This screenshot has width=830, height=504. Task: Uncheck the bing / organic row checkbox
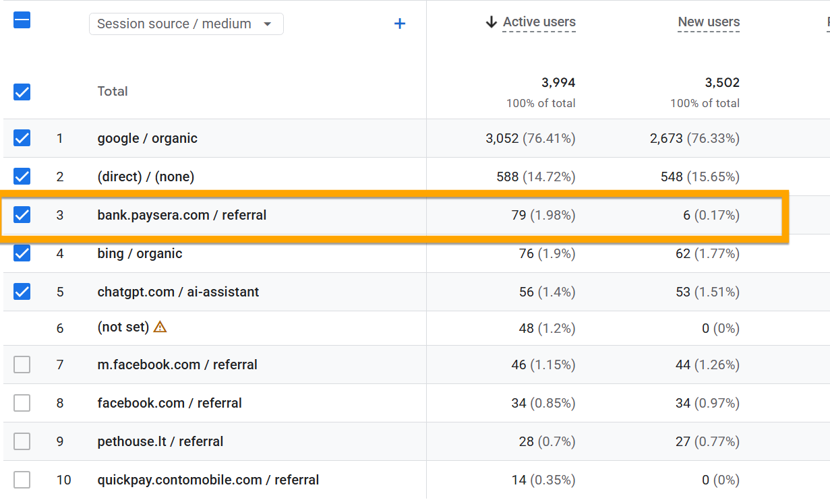tap(22, 253)
